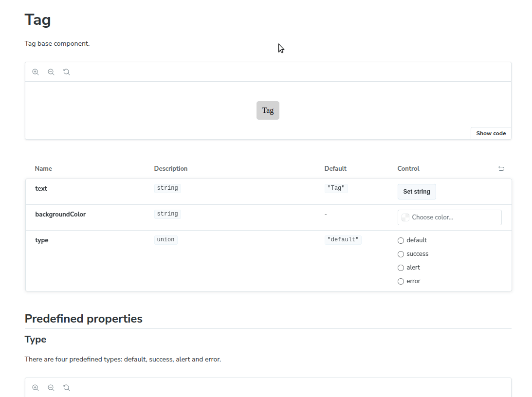Focus the Choose color text field
Image resolution: width=532 pixels, height=397 pixels.
pos(454,217)
